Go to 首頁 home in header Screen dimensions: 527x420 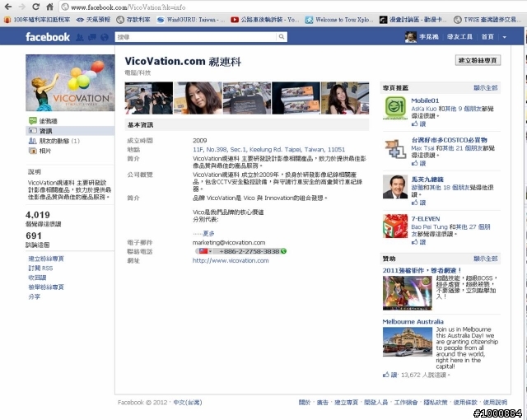point(487,37)
